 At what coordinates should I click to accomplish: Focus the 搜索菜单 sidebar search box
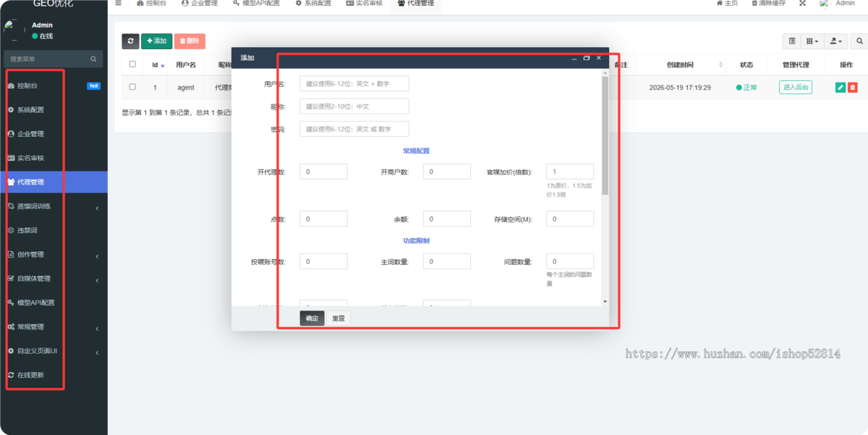(x=54, y=59)
